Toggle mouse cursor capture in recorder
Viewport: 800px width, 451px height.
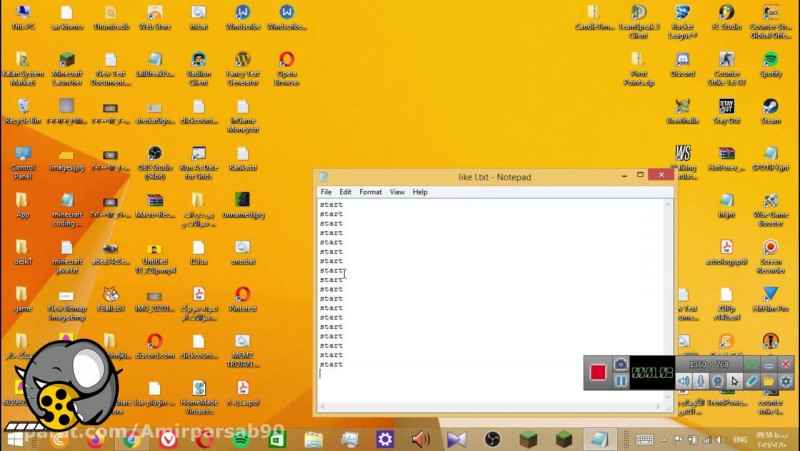pos(735,382)
